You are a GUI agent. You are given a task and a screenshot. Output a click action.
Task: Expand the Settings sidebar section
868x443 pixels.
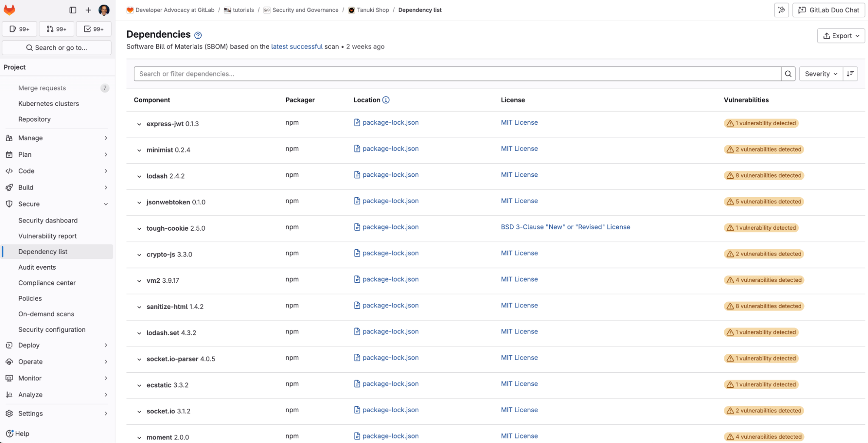(x=57, y=413)
